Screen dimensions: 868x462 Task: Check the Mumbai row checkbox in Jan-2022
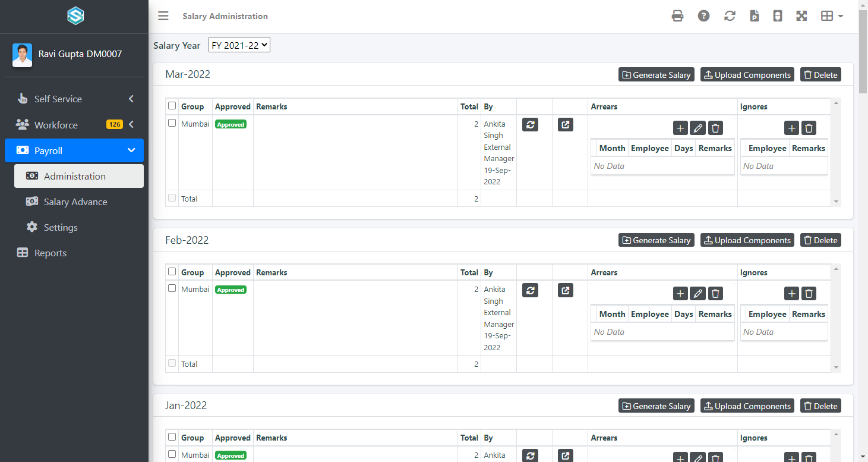[x=172, y=454]
